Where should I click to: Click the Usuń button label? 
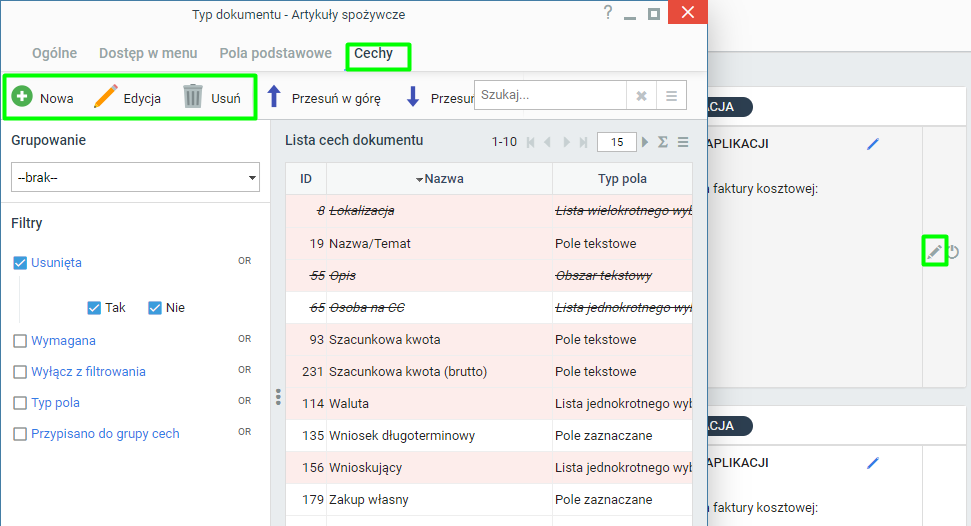(225, 99)
